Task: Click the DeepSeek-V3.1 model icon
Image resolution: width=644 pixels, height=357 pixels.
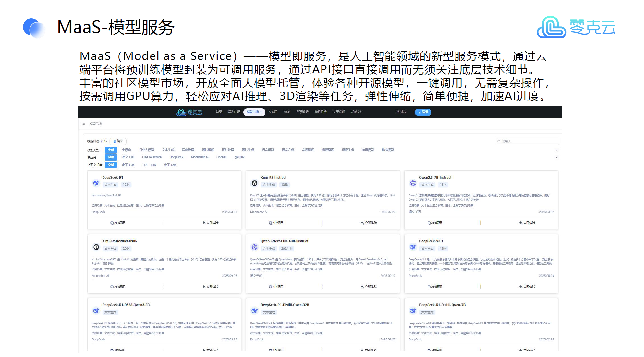Action: click(x=413, y=247)
